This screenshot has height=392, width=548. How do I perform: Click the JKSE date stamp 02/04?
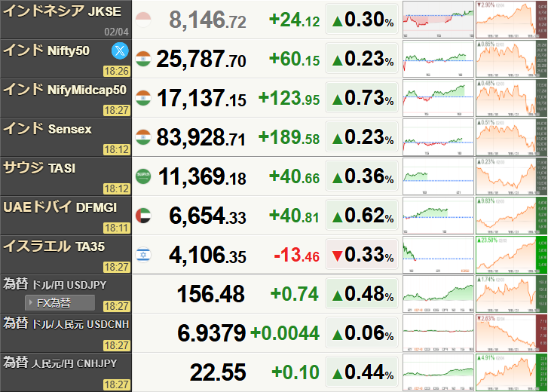116,32
